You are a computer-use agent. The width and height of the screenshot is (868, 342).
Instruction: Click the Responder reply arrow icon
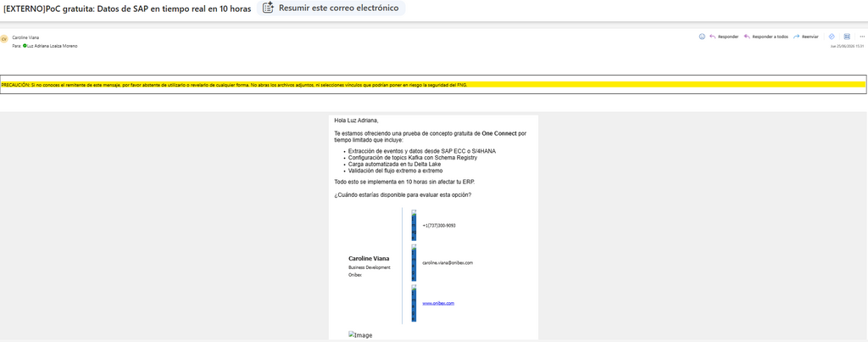712,36
